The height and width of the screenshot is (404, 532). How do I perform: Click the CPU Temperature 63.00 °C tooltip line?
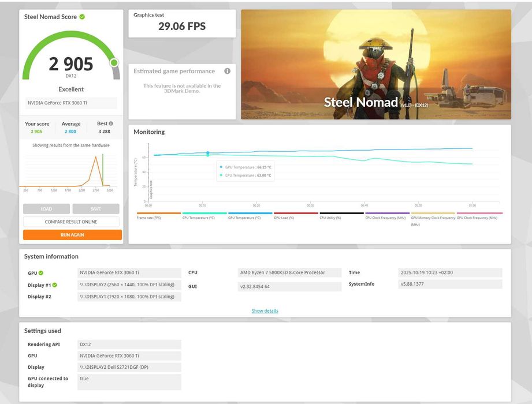tap(245, 175)
